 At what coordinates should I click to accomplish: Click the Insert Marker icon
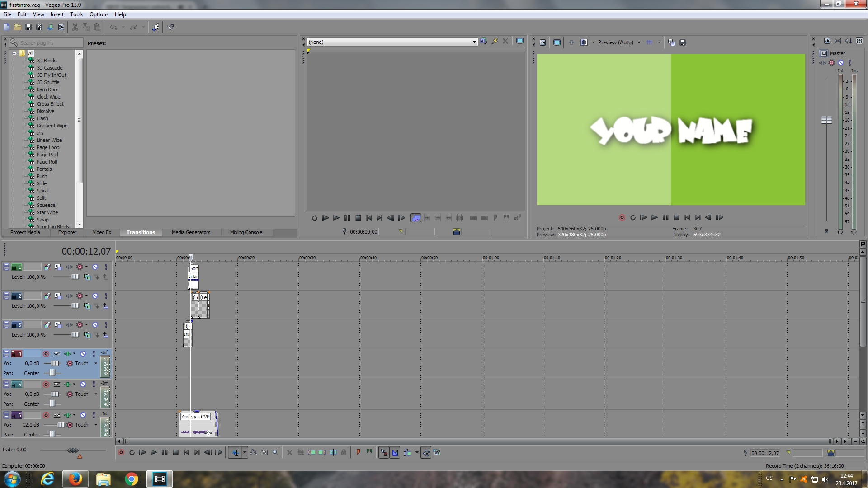(x=358, y=453)
